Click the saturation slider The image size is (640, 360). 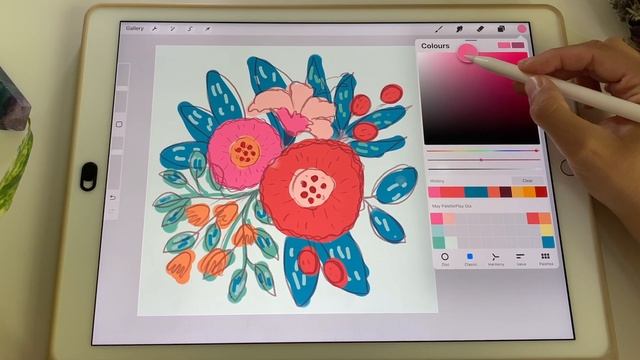click(x=484, y=160)
